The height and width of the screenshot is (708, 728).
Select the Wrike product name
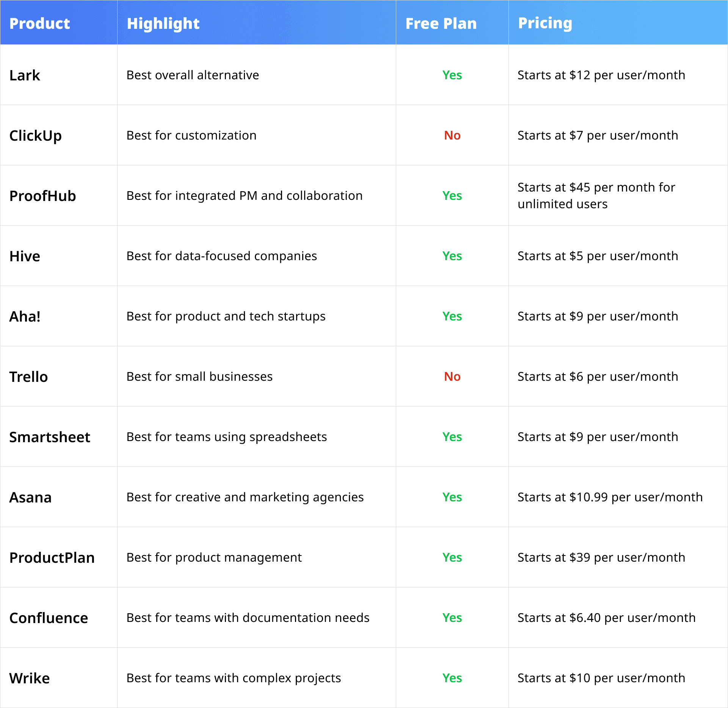(29, 678)
